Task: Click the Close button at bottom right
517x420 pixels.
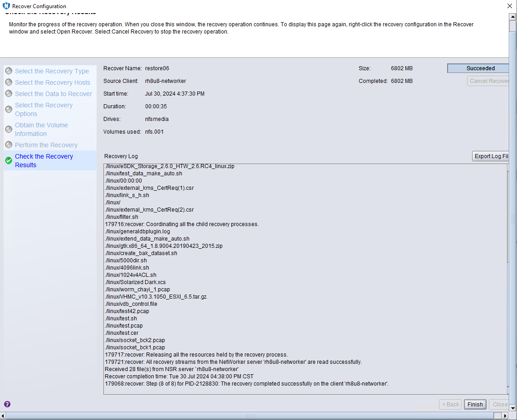Action: tap(499, 404)
